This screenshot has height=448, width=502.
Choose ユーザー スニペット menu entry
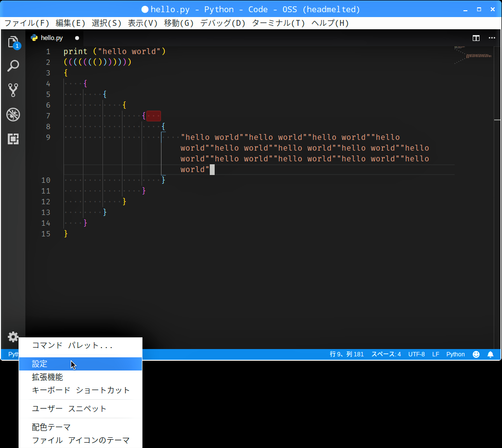80,409
